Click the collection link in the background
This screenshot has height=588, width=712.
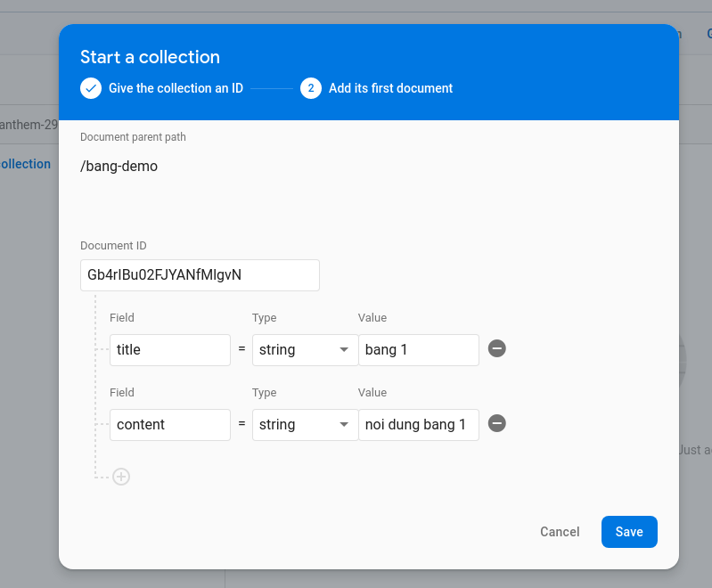pos(25,164)
